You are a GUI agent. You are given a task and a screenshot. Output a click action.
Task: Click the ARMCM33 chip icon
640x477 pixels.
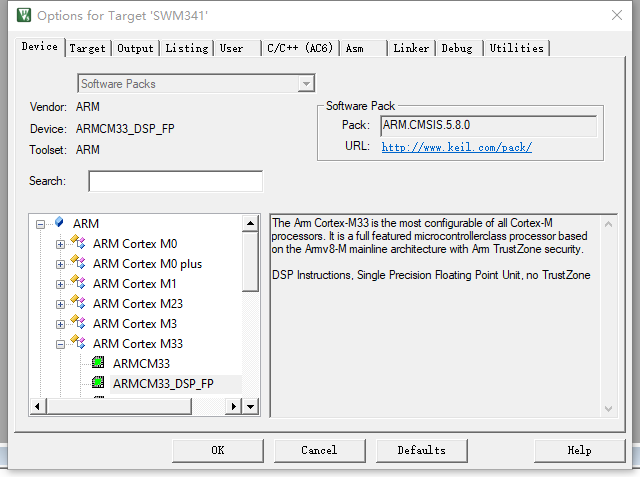[x=98, y=362]
